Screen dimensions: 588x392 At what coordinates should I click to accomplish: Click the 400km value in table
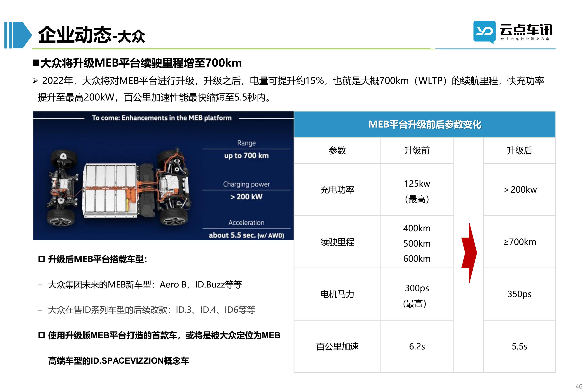click(x=417, y=228)
